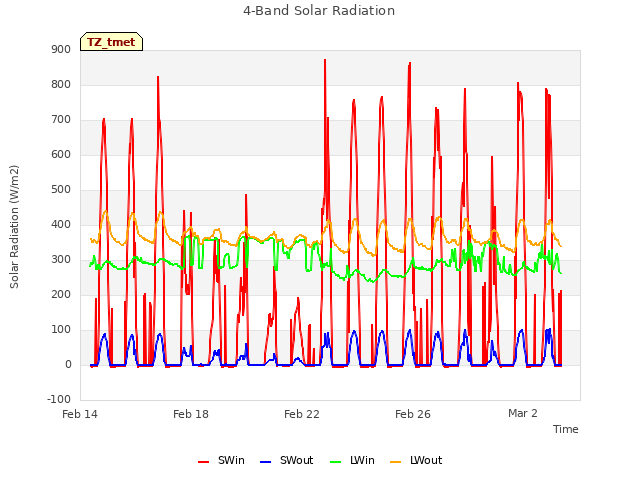Click the 700 y-axis tick label
This screenshot has width=640, height=480.
coord(61,120)
